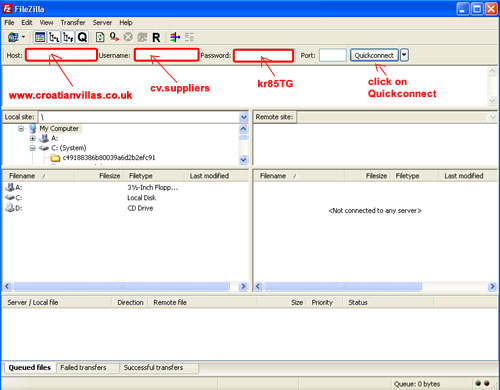Click remote file list horizontal scrollbar thumb
Viewport: 500px width, 390px height.
point(343,286)
